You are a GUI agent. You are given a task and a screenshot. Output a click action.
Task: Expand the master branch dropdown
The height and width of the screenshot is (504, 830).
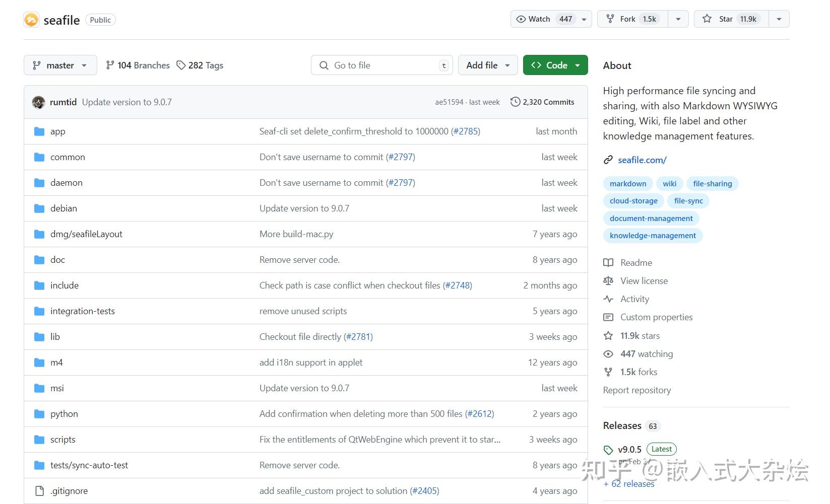coord(60,65)
